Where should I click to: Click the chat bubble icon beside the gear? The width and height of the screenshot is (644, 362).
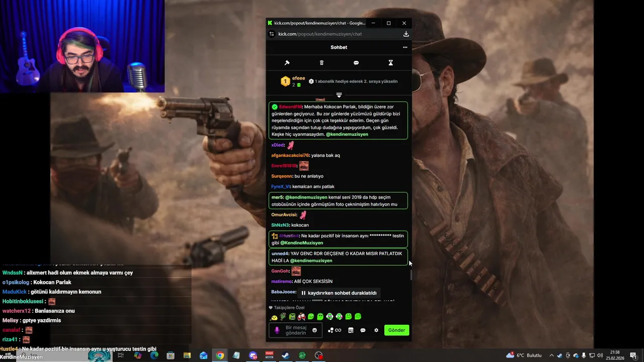pyautogui.click(x=363, y=330)
